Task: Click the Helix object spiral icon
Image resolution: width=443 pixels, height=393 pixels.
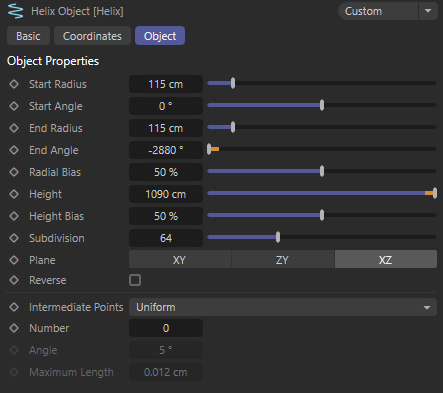Action: pyautogui.click(x=15, y=11)
